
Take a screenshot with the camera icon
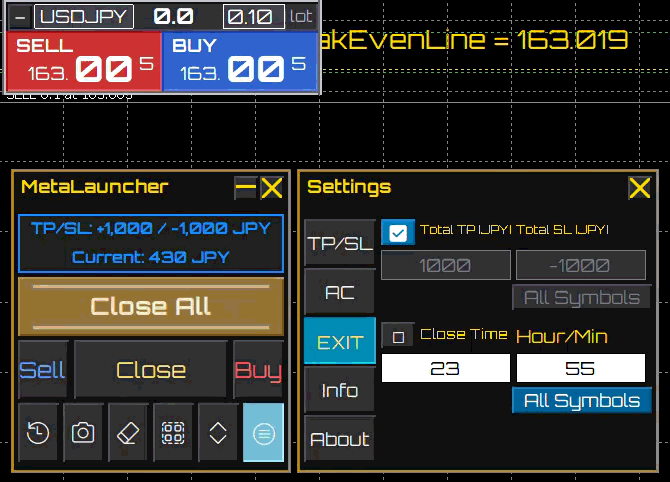[x=83, y=432]
